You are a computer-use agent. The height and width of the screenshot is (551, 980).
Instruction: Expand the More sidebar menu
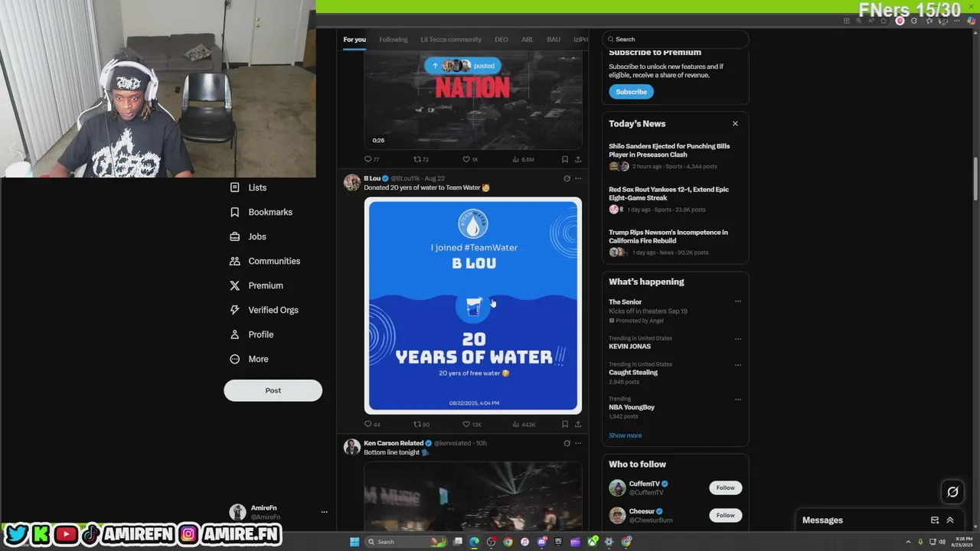point(249,359)
